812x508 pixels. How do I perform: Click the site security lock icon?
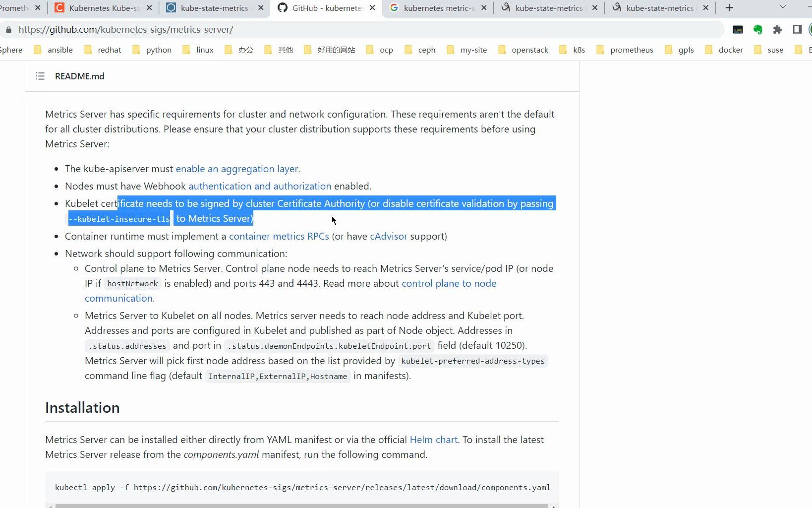(8, 30)
